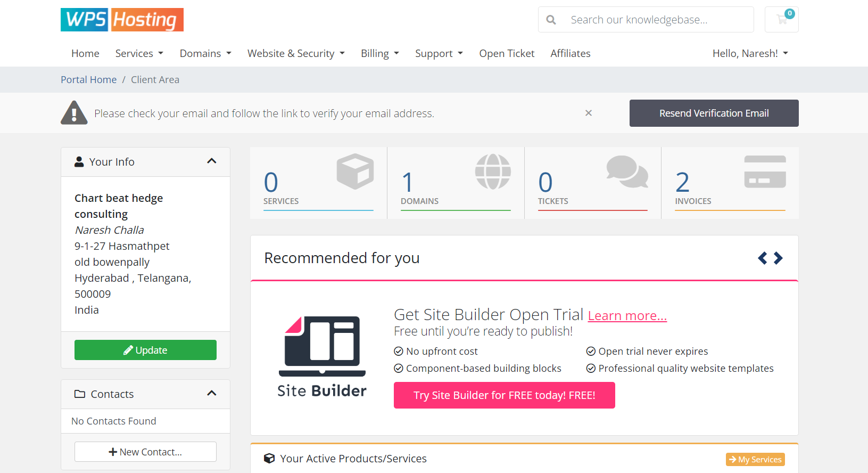This screenshot has width=868, height=473.
Task: Click the search magnifier icon
Action: (551, 20)
